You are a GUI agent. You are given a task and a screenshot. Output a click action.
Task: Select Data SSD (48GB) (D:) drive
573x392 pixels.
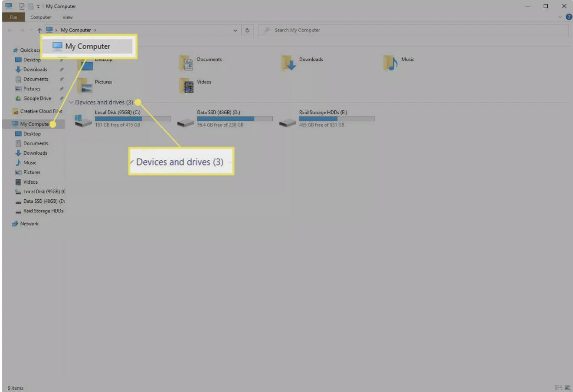click(x=186, y=121)
